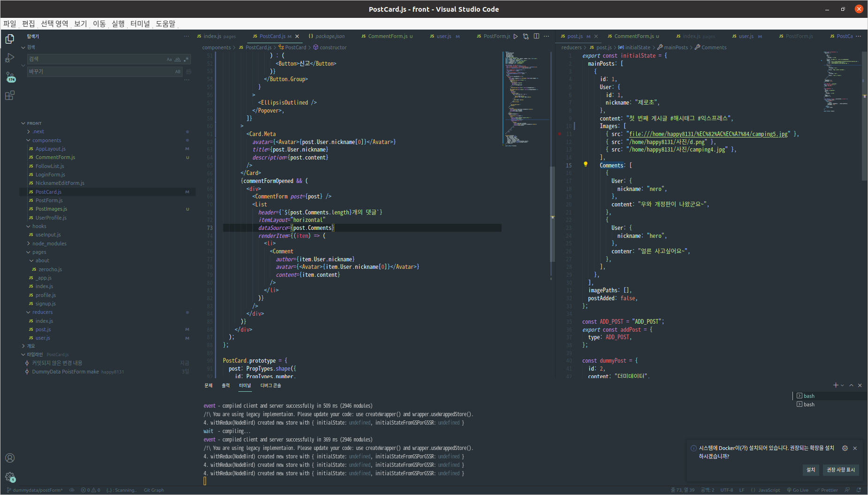Maximize the panel with the up chevron
The image size is (868, 495).
pos(851,385)
